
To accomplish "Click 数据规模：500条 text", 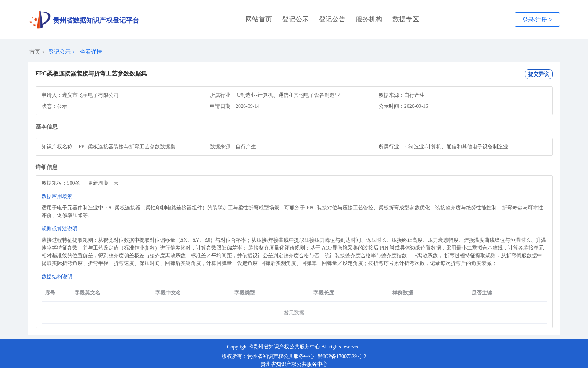I will tap(61, 183).
